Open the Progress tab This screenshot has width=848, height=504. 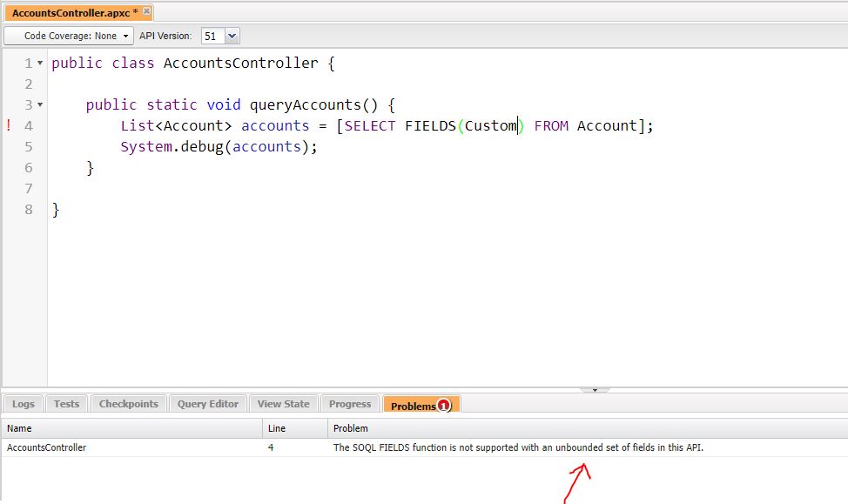click(349, 403)
